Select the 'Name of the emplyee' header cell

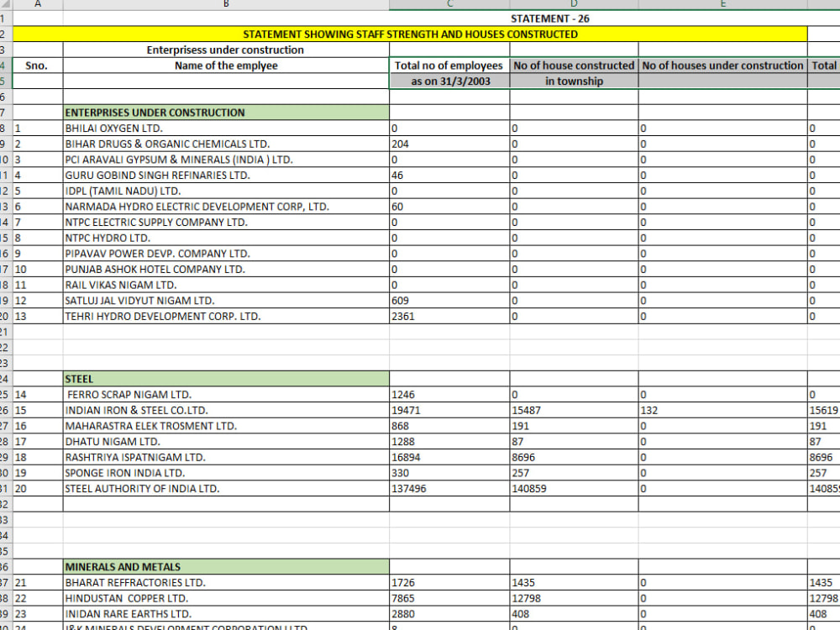226,66
